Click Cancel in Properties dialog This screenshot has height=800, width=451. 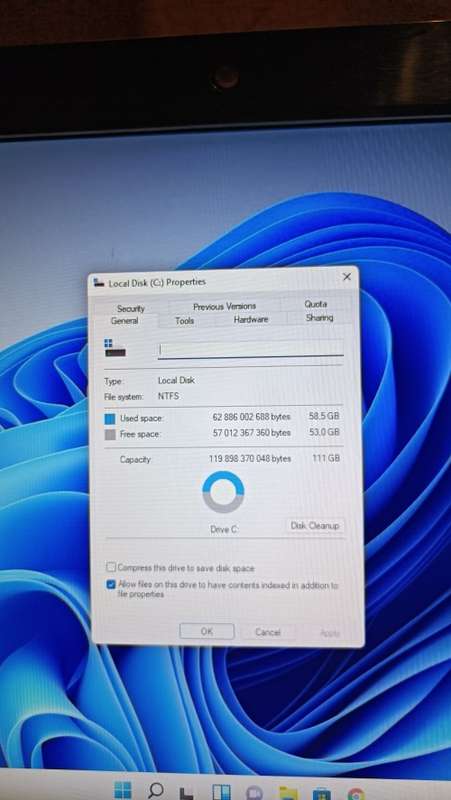point(268,632)
